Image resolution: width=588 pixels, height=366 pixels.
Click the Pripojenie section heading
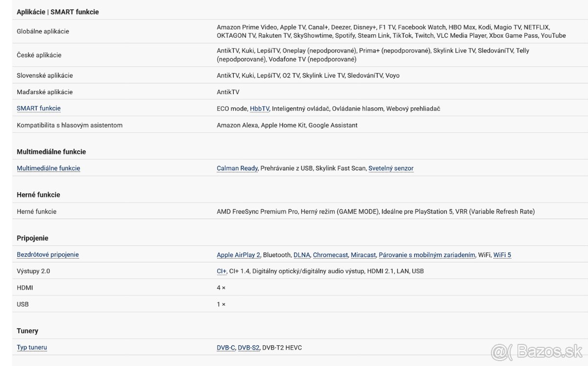[32, 238]
